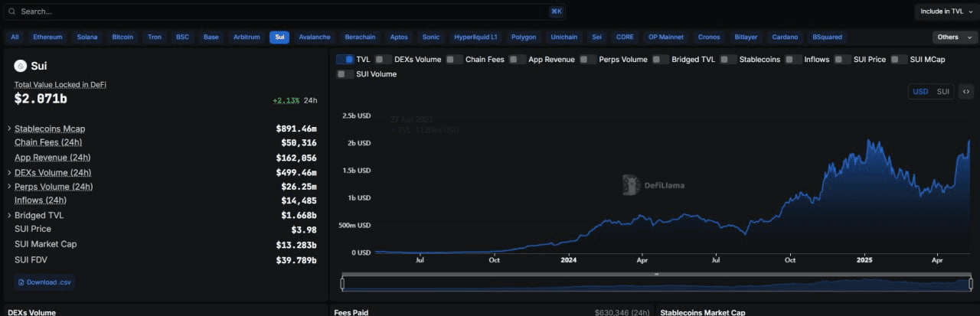Select the Bitcoin chain tab
980x316 pixels.
122,37
